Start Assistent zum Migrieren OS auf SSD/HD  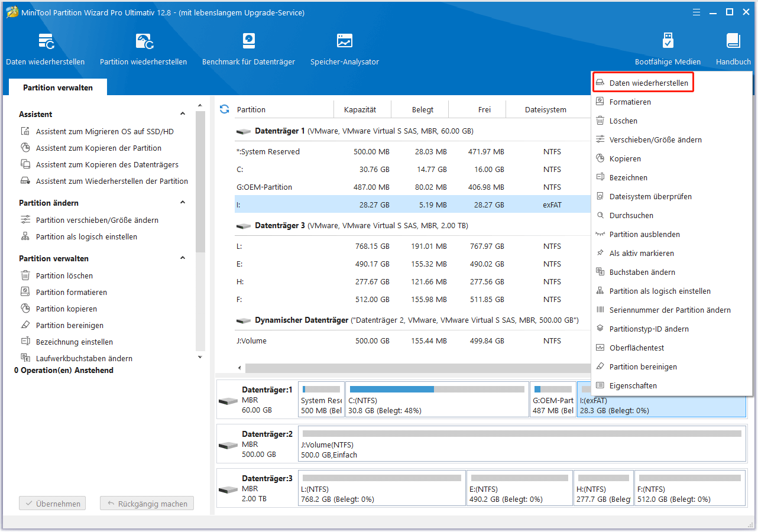[105, 131]
